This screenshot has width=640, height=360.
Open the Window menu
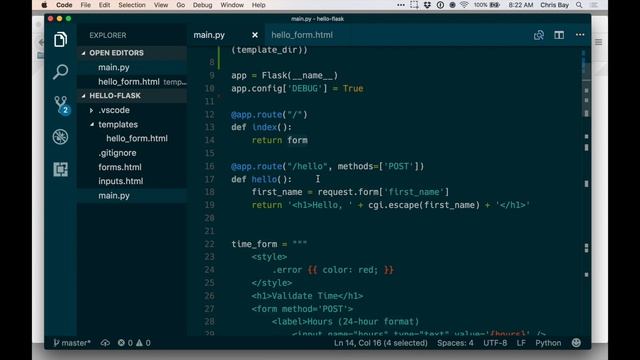(x=232, y=5)
